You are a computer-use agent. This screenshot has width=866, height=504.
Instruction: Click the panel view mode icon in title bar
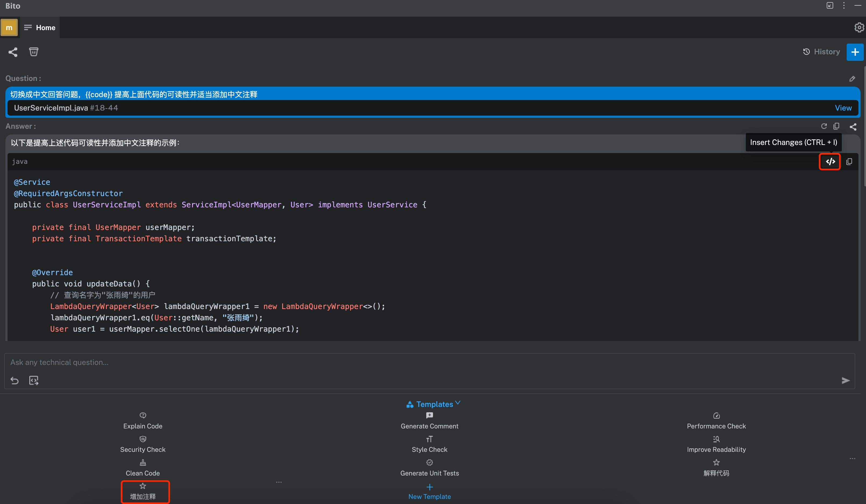[x=830, y=5]
